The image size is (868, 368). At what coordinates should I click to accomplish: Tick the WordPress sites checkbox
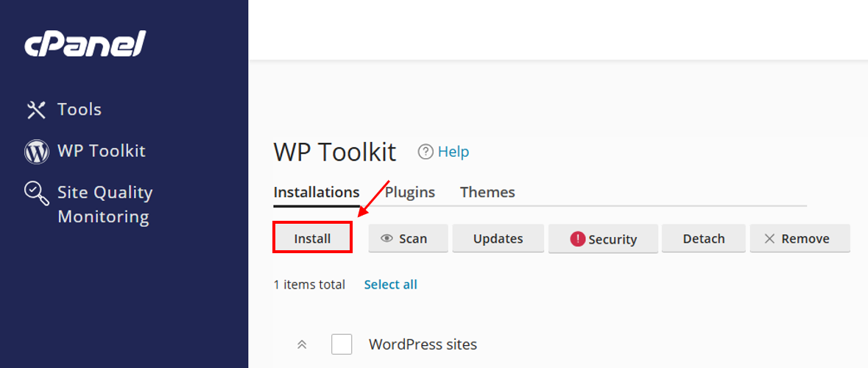point(342,344)
